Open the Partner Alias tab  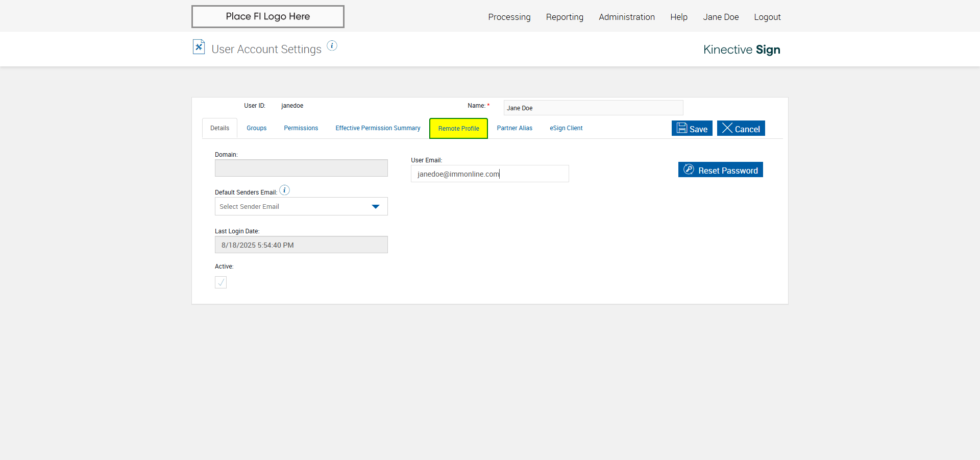pyautogui.click(x=514, y=128)
